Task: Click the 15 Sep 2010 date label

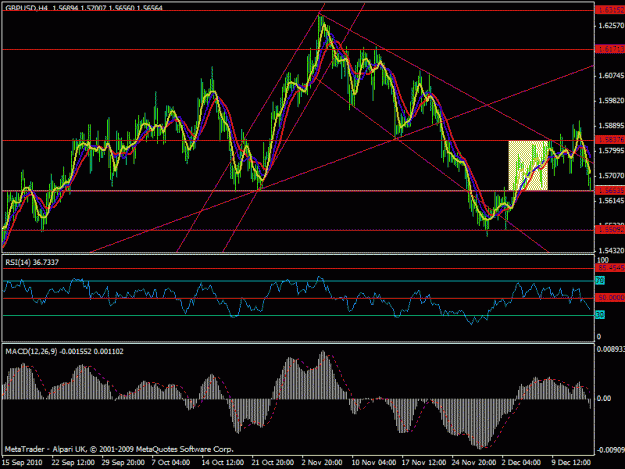Action: click(22, 463)
